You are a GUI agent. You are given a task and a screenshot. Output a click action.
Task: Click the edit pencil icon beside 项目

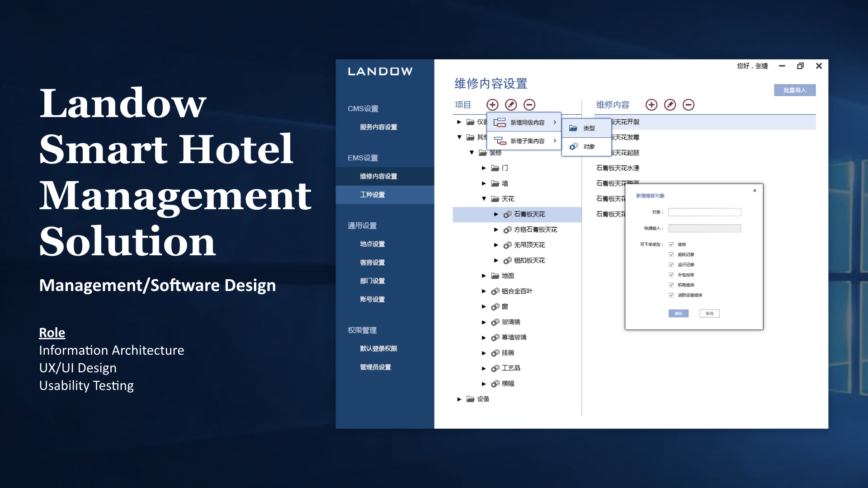[511, 105]
